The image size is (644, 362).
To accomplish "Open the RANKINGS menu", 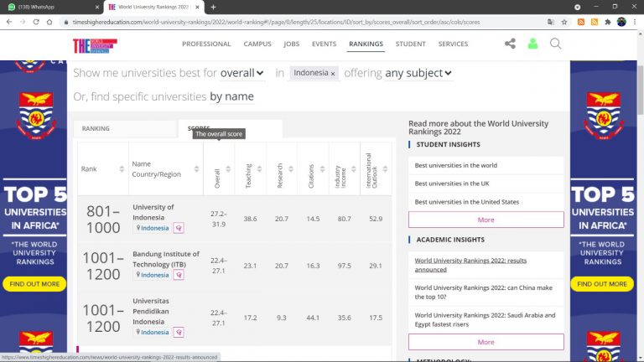I will pyautogui.click(x=366, y=44).
